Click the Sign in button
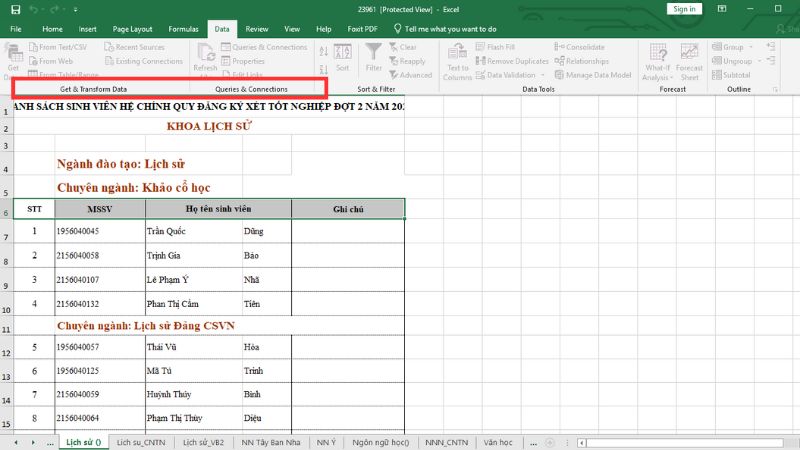Screen dimensions: 800x450 point(685,9)
